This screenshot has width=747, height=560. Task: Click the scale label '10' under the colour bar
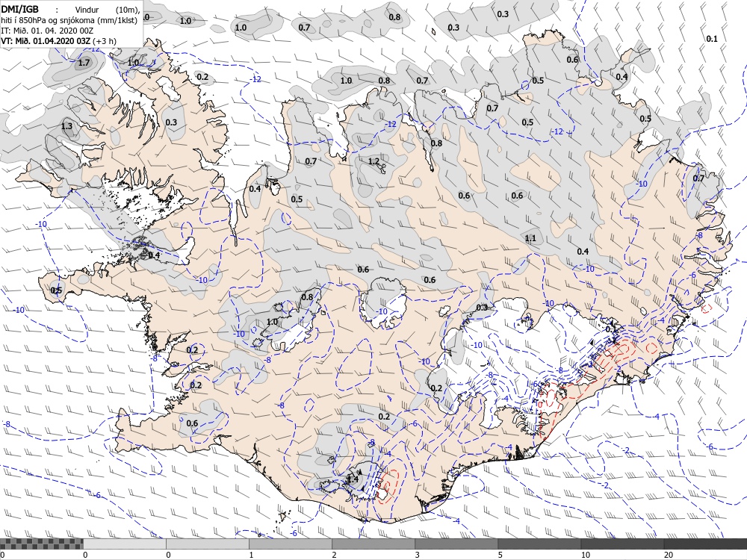[x=585, y=555]
